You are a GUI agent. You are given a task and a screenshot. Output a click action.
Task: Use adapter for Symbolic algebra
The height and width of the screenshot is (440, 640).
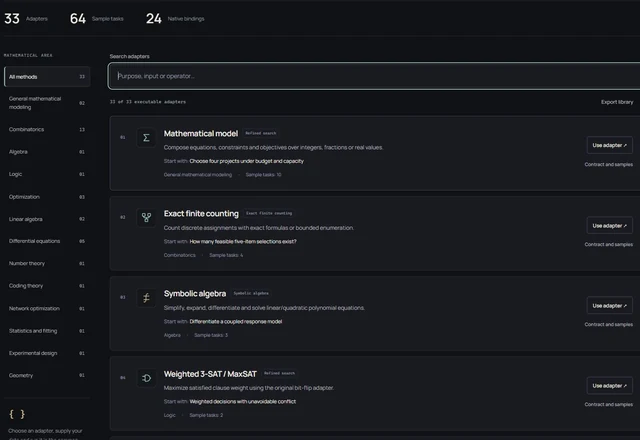[x=609, y=306]
